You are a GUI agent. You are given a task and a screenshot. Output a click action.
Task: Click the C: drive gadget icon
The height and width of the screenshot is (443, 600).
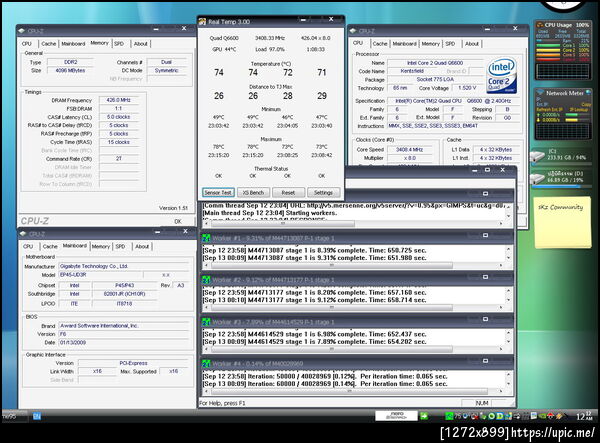click(538, 156)
